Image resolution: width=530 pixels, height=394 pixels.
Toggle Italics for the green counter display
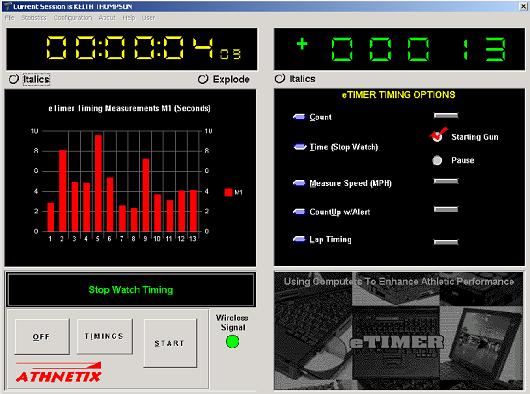(280, 79)
